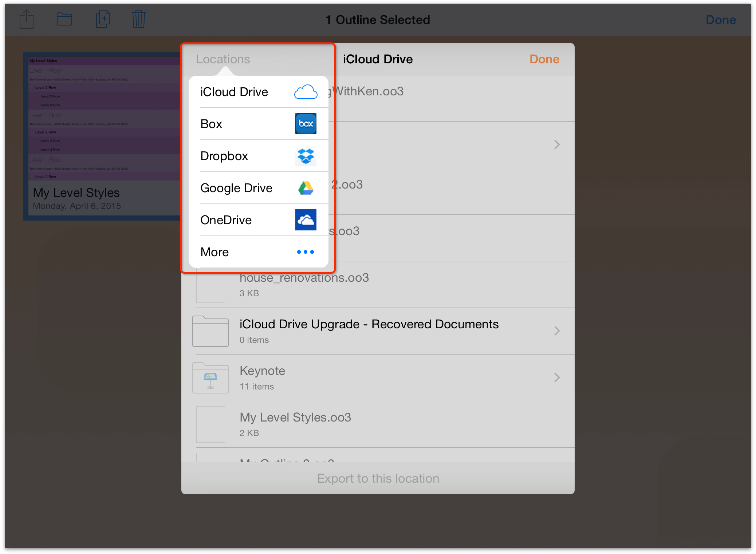Tap the orange Done button in iCloud Drive panel
The width and height of the screenshot is (756, 554).
tap(544, 59)
